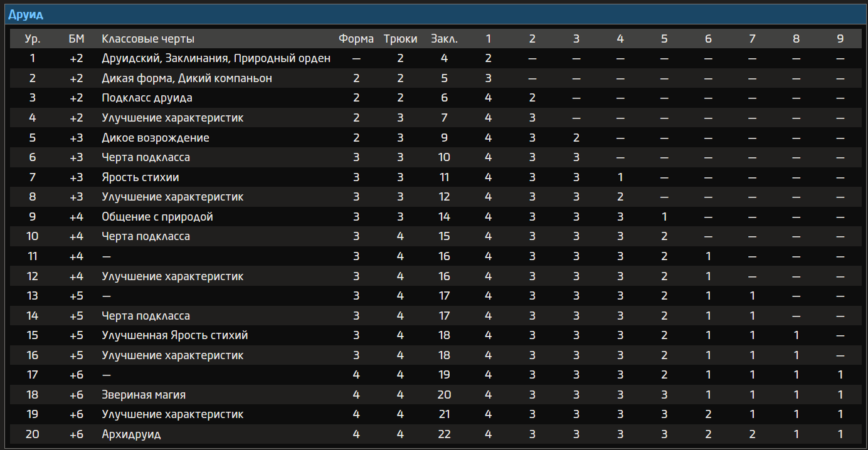Image resolution: width=868 pixels, height=450 pixels.
Task: Click the "Ярость стихии" feature at level 7
Action: coord(144,177)
